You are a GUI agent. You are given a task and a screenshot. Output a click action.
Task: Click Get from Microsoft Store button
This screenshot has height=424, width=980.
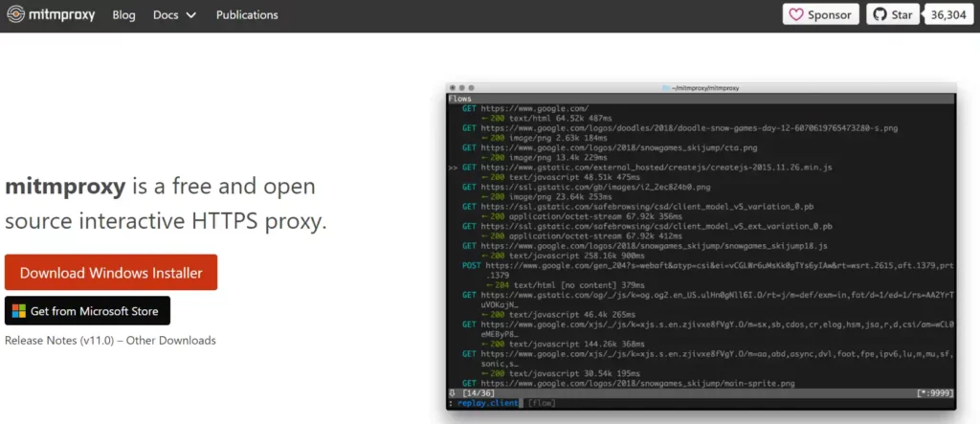point(87,311)
